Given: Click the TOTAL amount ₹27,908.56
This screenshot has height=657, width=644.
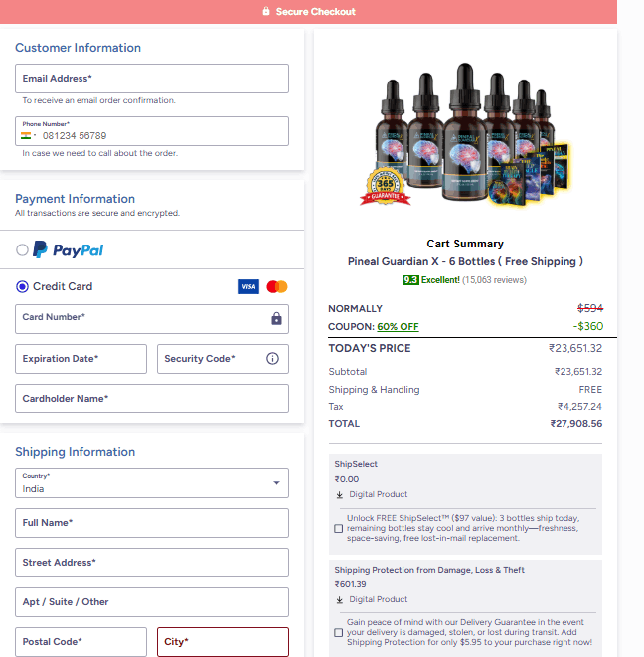Looking at the screenshot, I should pos(576,424).
